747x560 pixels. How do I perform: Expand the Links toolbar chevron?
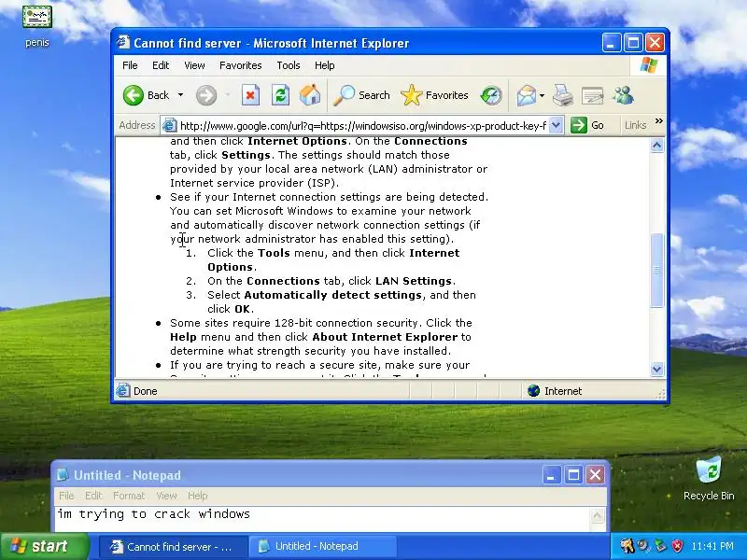tap(659, 121)
